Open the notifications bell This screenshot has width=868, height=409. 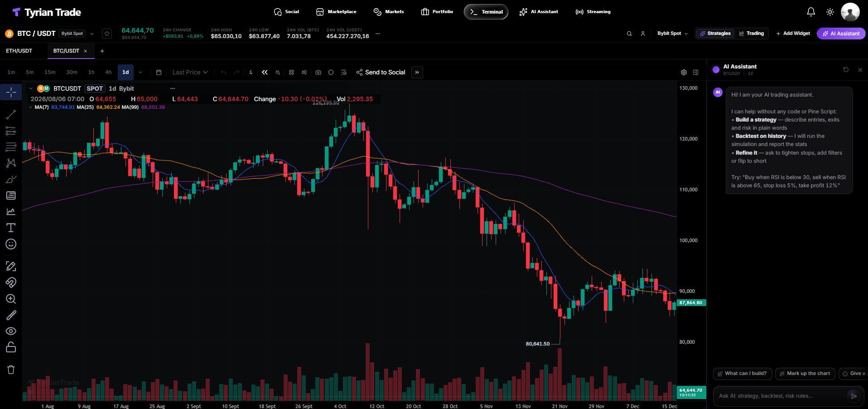(811, 12)
